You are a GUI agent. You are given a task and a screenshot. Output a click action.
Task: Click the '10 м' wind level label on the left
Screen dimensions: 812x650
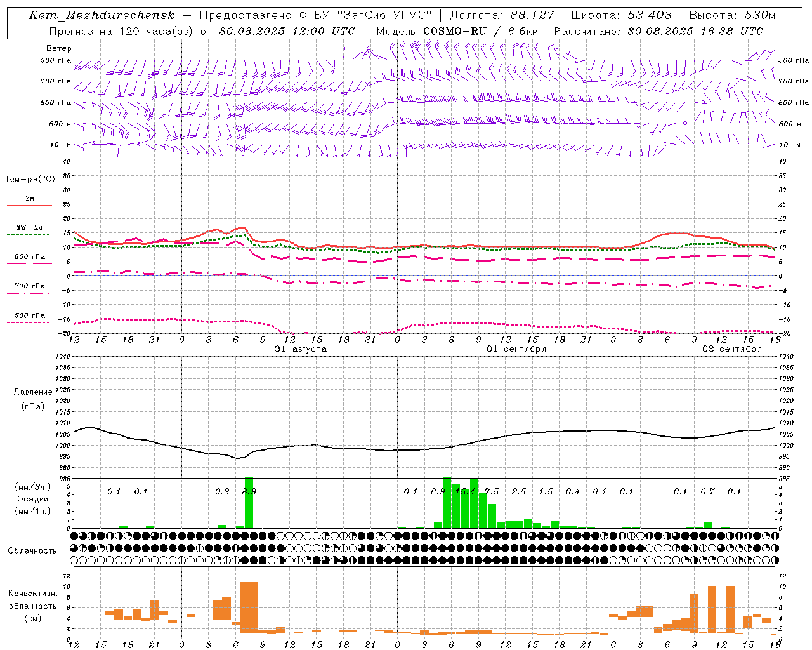tap(62, 145)
